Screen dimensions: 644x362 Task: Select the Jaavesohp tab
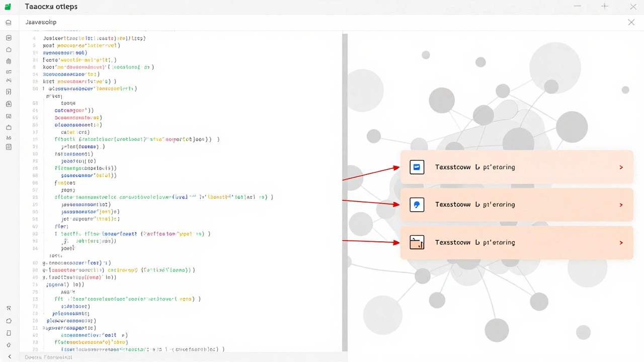click(x=41, y=23)
